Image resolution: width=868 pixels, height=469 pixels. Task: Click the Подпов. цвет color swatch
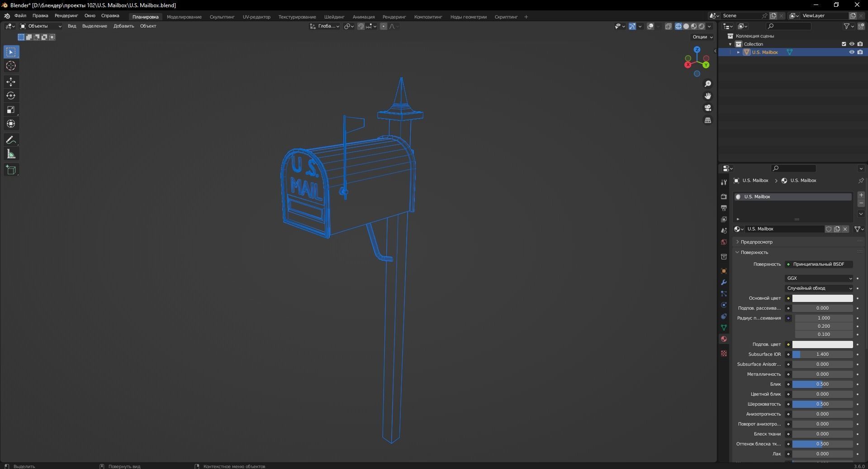click(x=822, y=344)
